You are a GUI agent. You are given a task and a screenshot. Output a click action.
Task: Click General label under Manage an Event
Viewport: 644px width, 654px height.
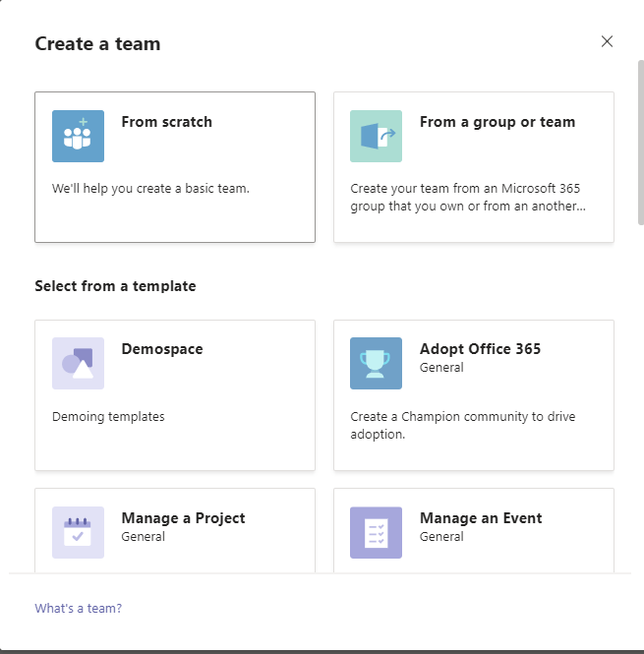[x=441, y=537]
